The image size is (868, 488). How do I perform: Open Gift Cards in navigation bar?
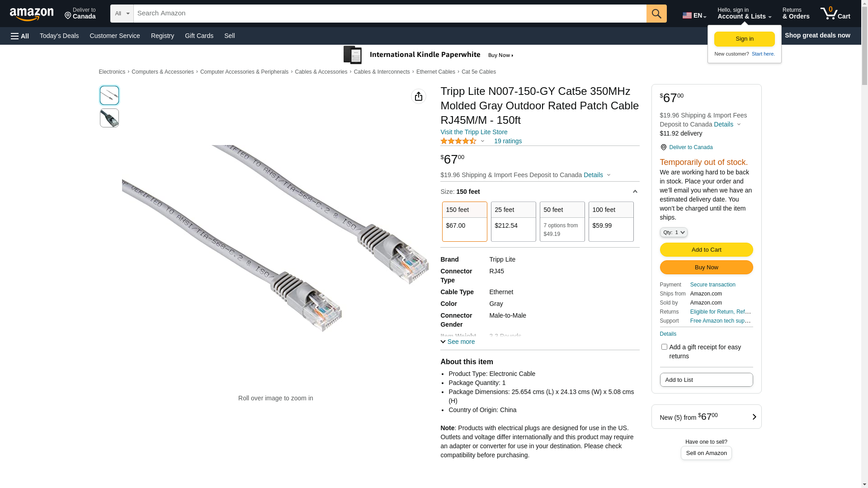(x=199, y=36)
